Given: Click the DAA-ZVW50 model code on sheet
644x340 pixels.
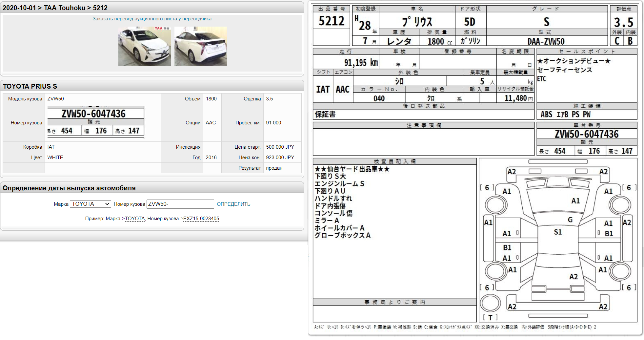Looking at the screenshot, I should [546, 41].
